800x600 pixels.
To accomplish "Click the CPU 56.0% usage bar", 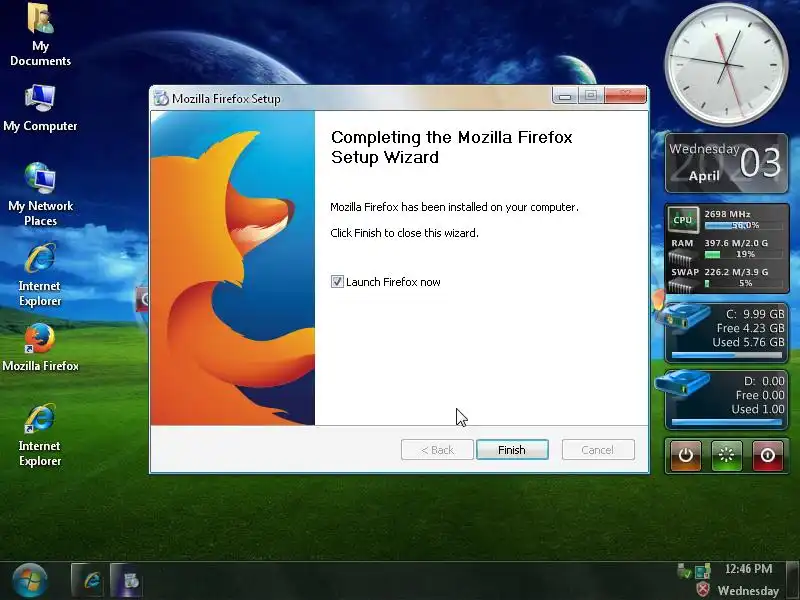I will pos(743,225).
